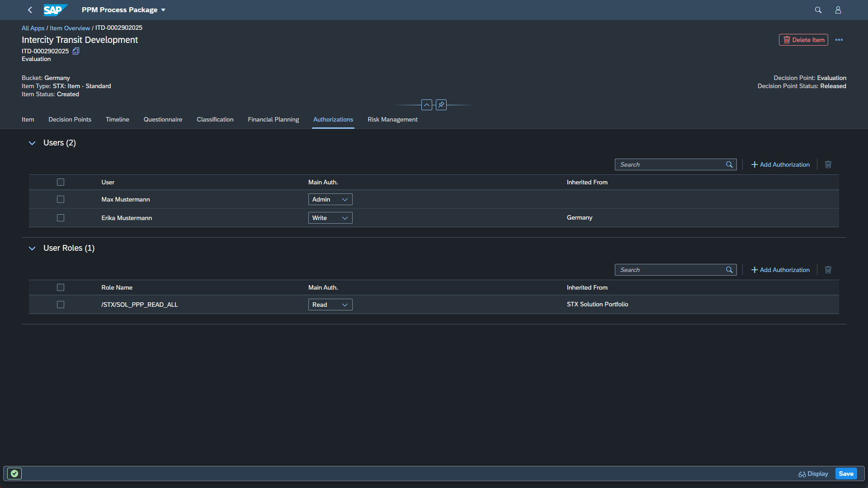Copy the item ID ITD-0002902025
868x488 pixels.
tap(76, 51)
